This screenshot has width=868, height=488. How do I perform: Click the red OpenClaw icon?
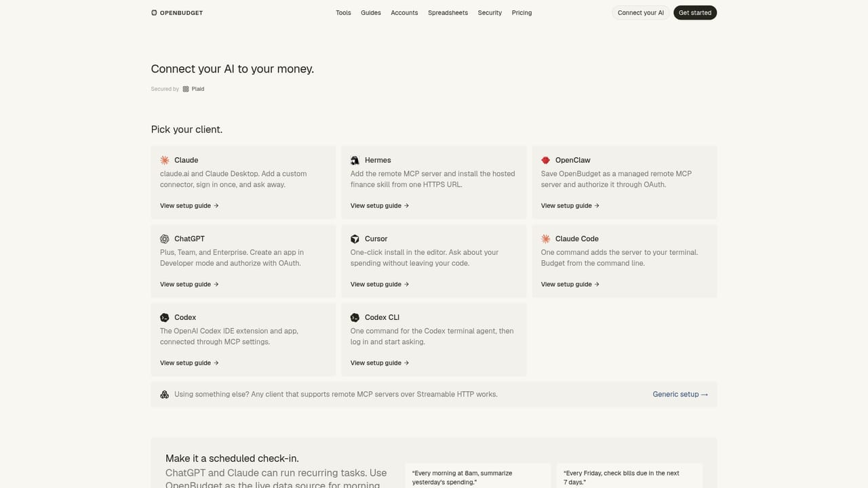pos(545,161)
